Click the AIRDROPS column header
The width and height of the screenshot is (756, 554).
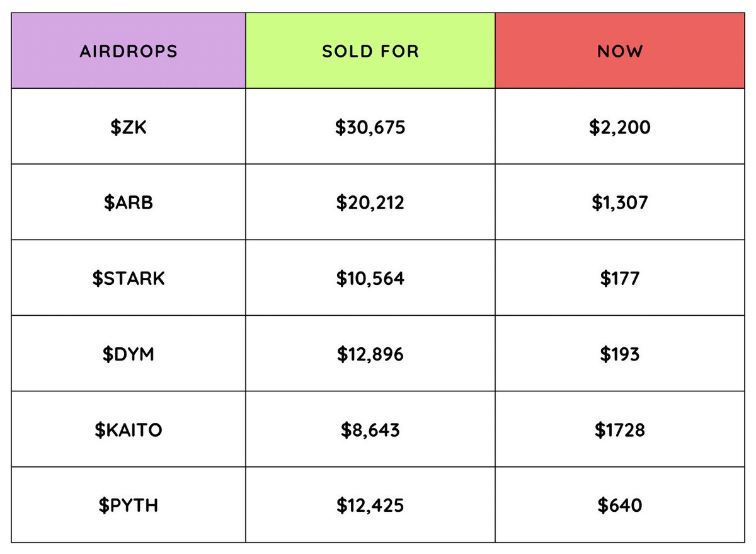129,51
